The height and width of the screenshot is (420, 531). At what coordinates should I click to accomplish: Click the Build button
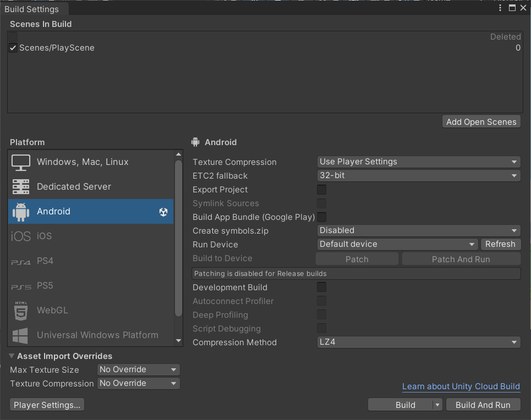[401, 405]
